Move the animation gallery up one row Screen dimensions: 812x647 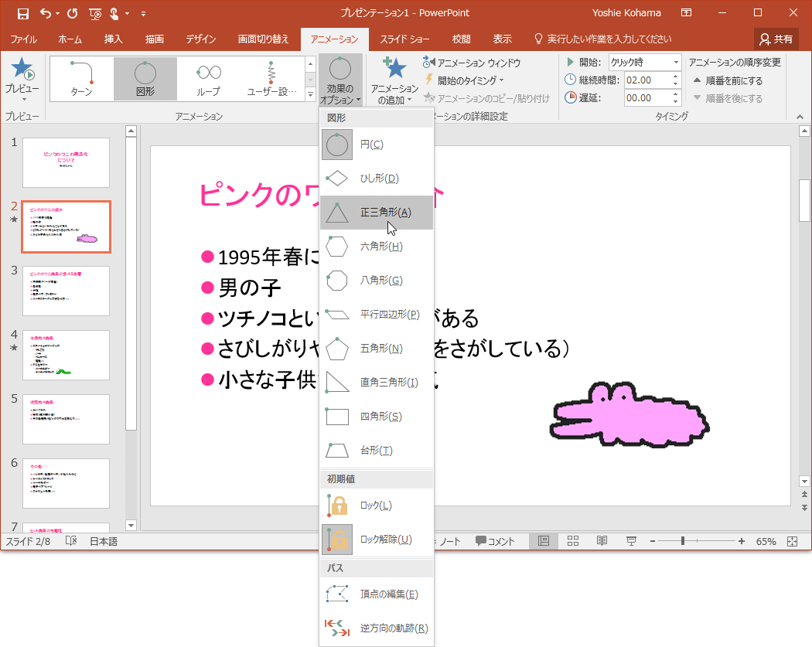[x=311, y=64]
